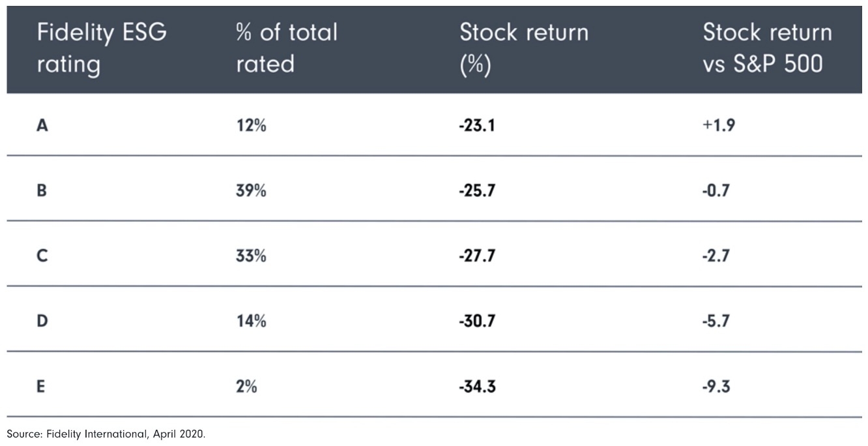This screenshot has height=446, width=868.
Task: Click the 14% total rated value
Action: (251, 321)
